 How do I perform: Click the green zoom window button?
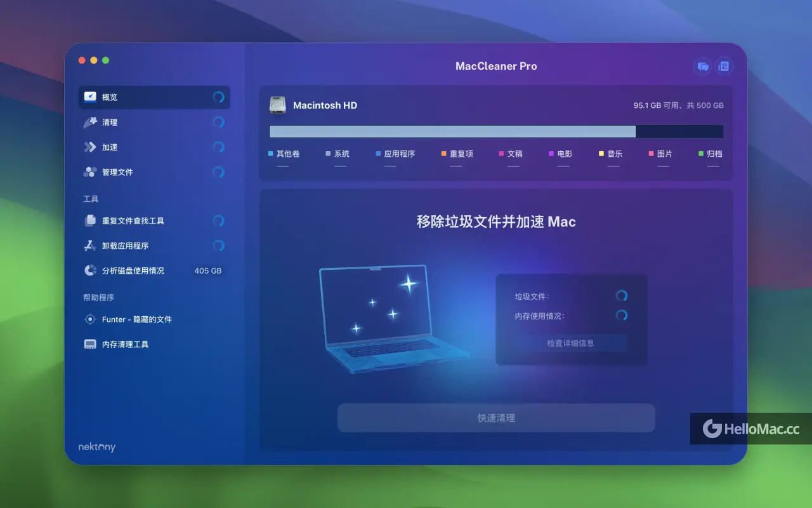coord(106,60)
